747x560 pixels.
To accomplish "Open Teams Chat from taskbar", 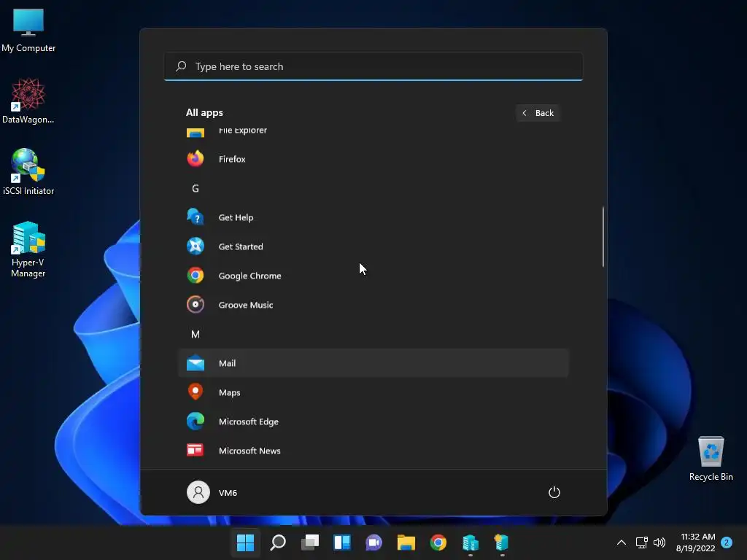I will 374,542.
